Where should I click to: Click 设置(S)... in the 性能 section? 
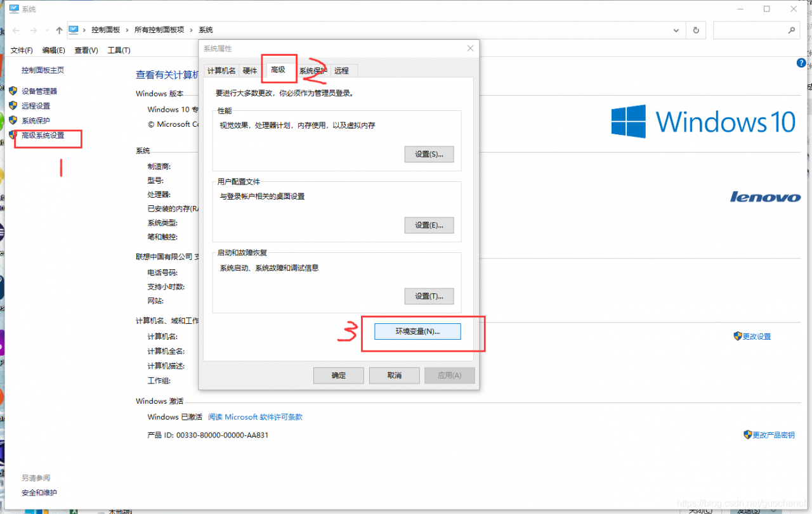coord(429,154)
